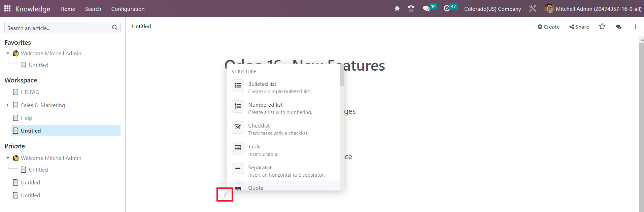Open activities clock icon with 47 badge
Image resolution: width=644 pixels, height=212 pixels.
tap(450, 8)
